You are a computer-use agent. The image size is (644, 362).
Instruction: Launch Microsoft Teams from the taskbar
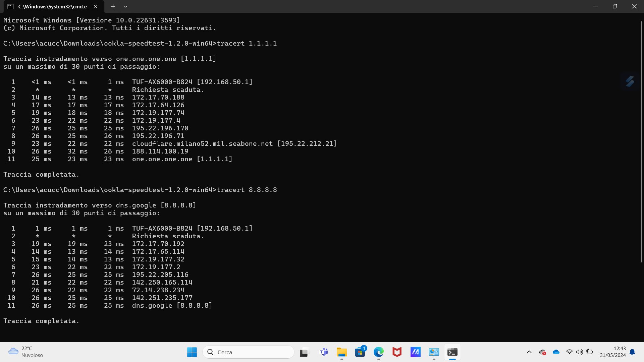[x=324, y=352]
